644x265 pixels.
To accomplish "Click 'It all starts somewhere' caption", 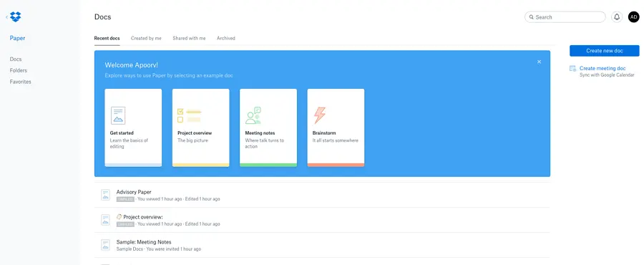I will click(335, 140).
